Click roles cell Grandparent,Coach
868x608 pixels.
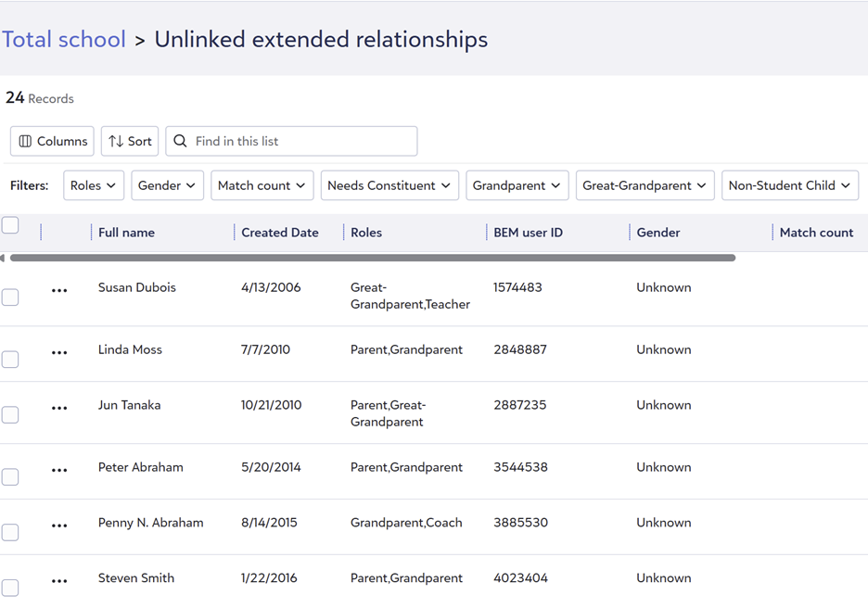tap(406, 522)
